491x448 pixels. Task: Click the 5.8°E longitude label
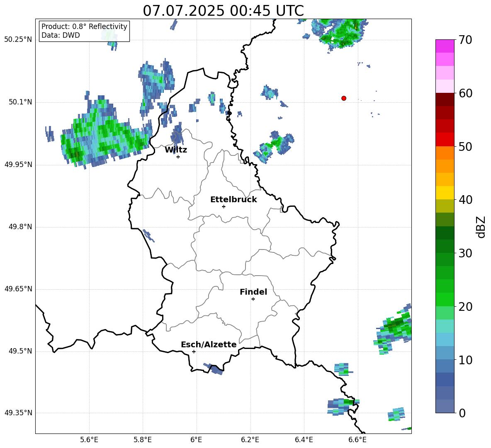click(143, 440)
